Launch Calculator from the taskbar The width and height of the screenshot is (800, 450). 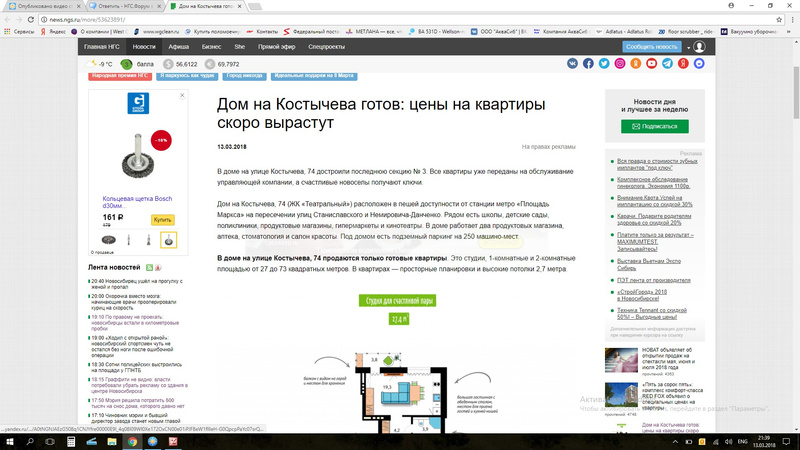tap(71, 441)
